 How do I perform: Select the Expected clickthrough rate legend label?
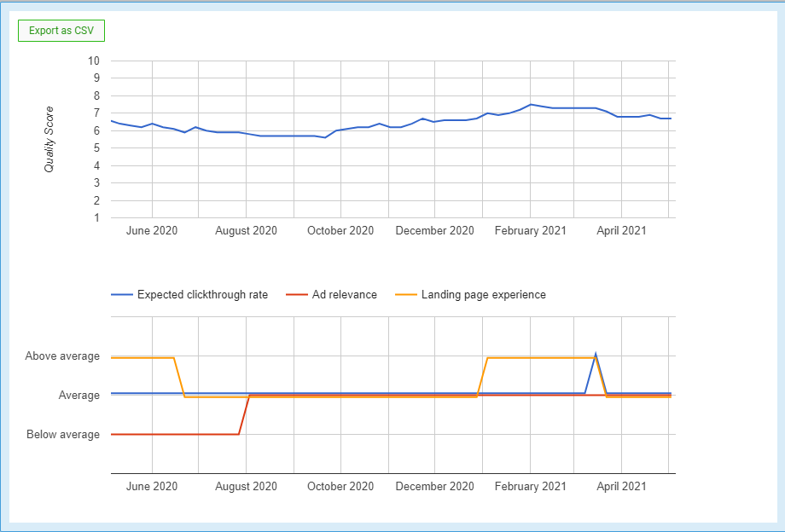point(202,295)
